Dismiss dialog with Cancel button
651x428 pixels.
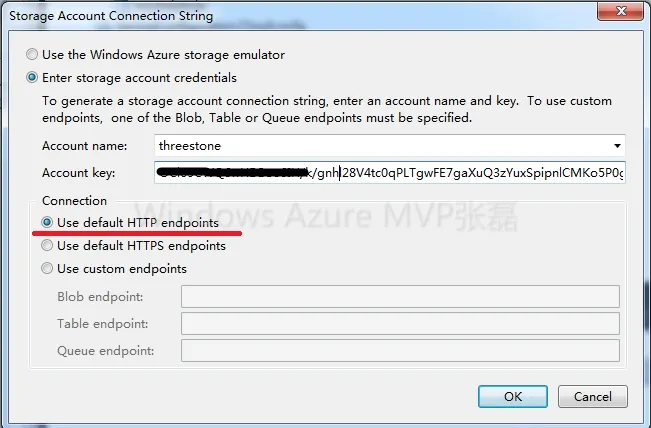point(592,396)
